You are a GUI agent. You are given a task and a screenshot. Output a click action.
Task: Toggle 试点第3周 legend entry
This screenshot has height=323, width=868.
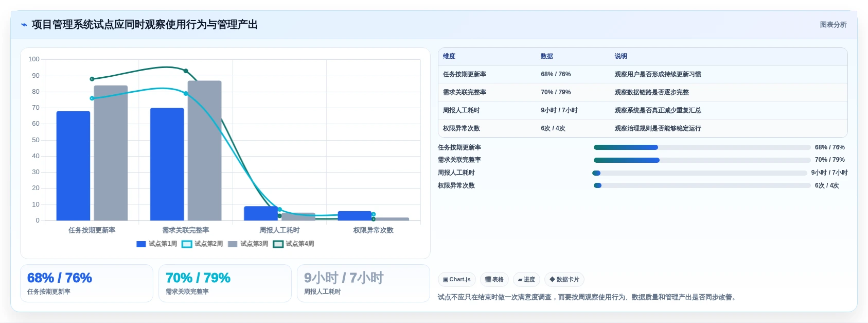(x=248, y=244)
